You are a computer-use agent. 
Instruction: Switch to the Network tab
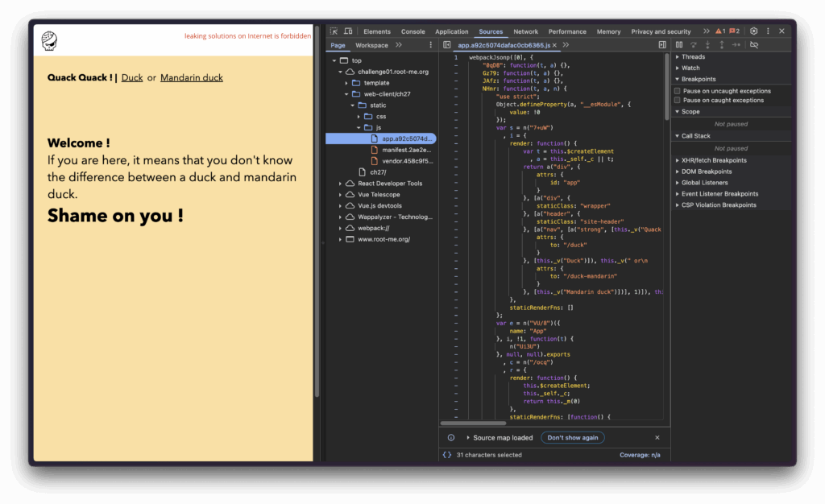(525, 31)
